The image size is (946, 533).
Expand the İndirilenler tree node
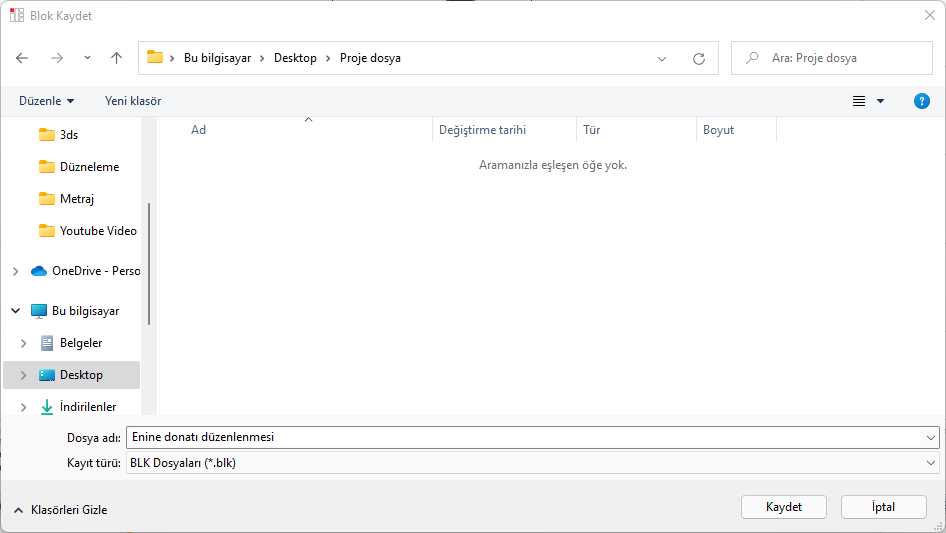coord(24,407)
